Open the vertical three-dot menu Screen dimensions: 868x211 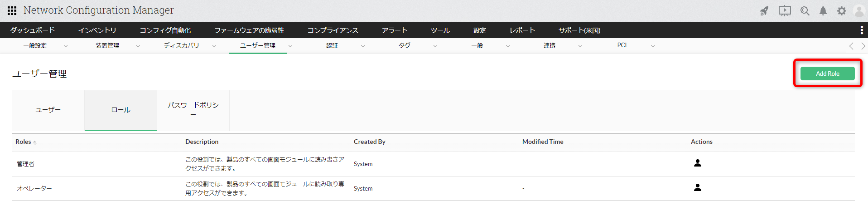[861, 30]
